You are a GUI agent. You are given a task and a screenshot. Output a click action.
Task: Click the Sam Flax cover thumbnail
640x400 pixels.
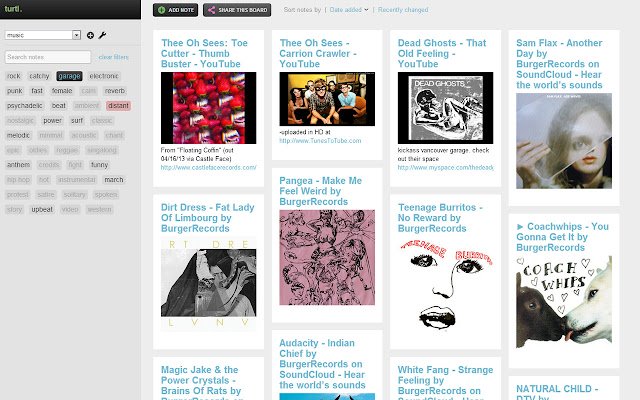tap(564, 141)
